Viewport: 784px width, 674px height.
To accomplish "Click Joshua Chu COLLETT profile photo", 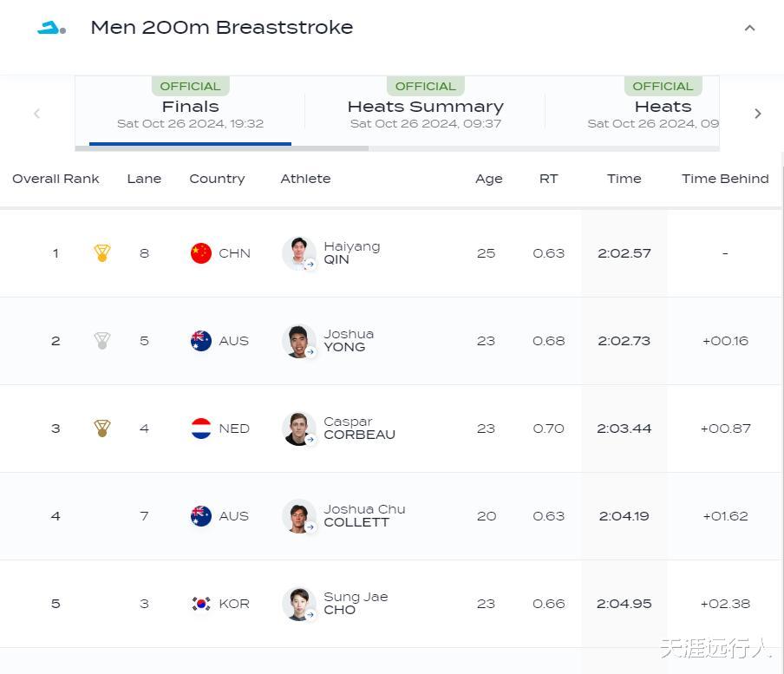I will click(x=298, y=516).
